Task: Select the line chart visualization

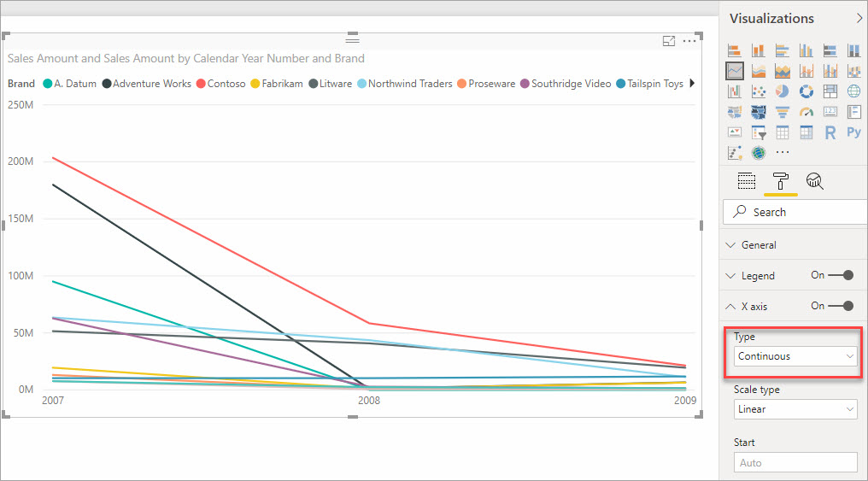Action: tap(735, 71)
